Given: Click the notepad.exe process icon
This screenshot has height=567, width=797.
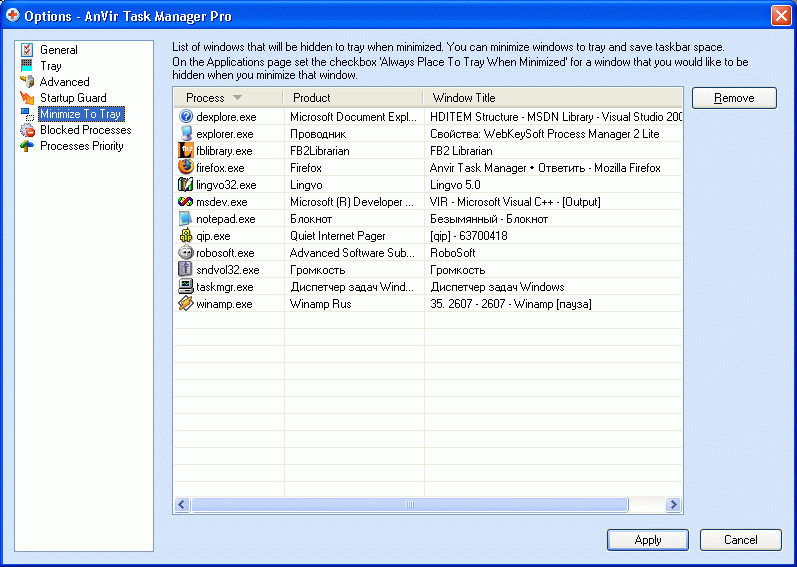Looking at the screenshot, I should coord(186,218).
